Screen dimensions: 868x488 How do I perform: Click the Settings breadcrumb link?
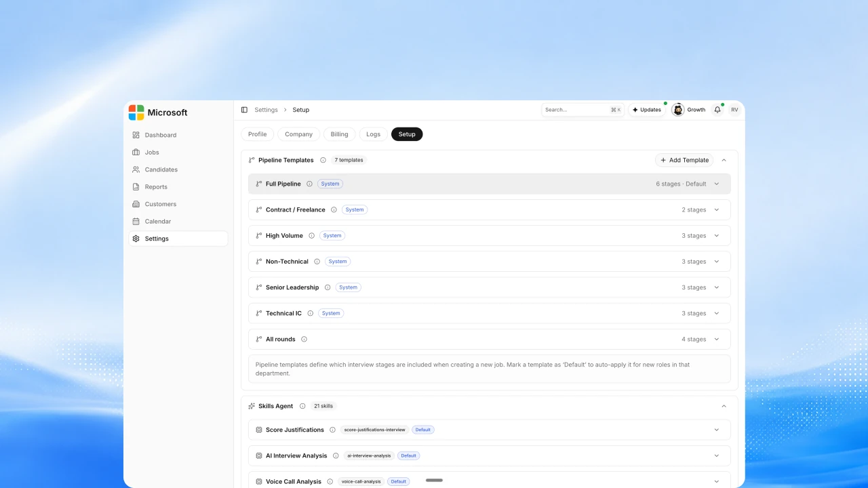click(x=266, y=110)
